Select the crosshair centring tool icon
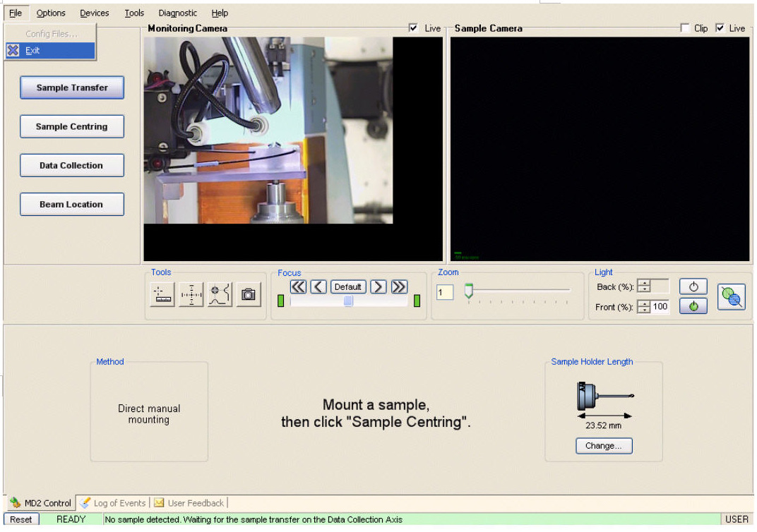Viewport: 757px width, 532px height. tap(191, 295)
